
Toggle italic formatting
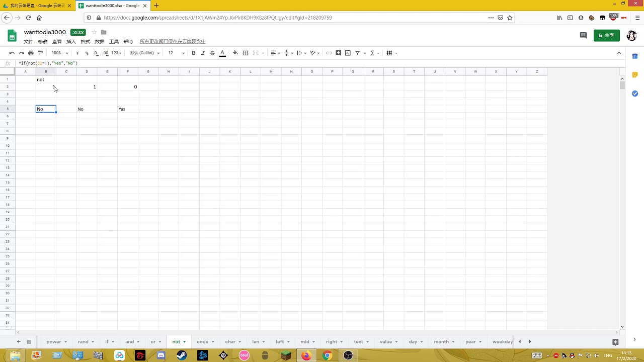pyautogui.click(x=203, y=53)
